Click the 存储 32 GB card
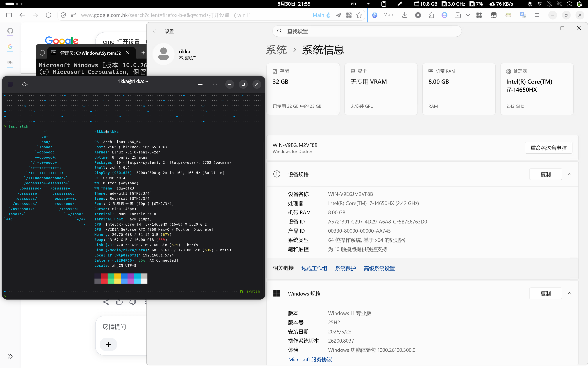Screen dimensions: 588x368 click(303, 89)
